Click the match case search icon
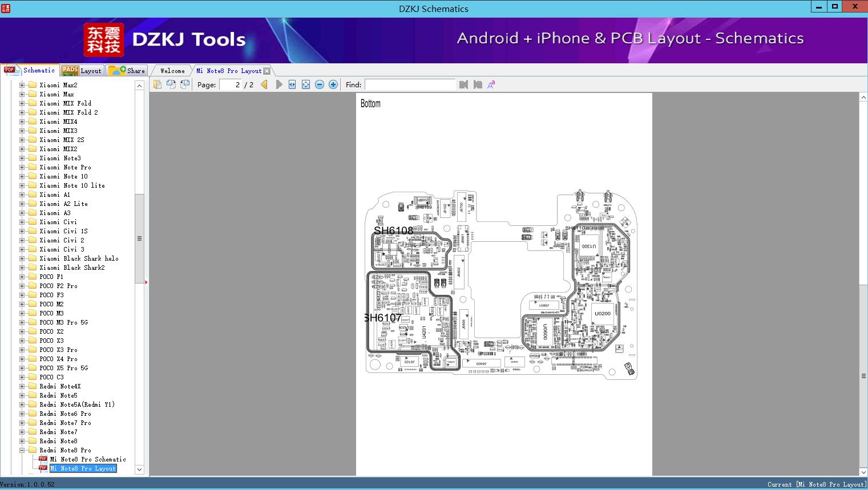Viewport: 868px width, 490px height. [x=491, y=84]
